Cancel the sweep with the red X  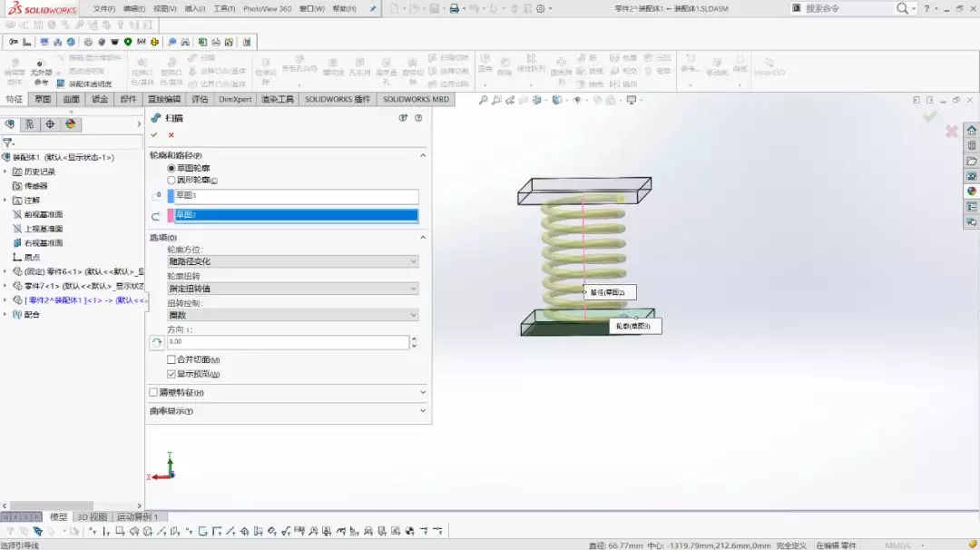pyautogui.click(x=171, y=135)
